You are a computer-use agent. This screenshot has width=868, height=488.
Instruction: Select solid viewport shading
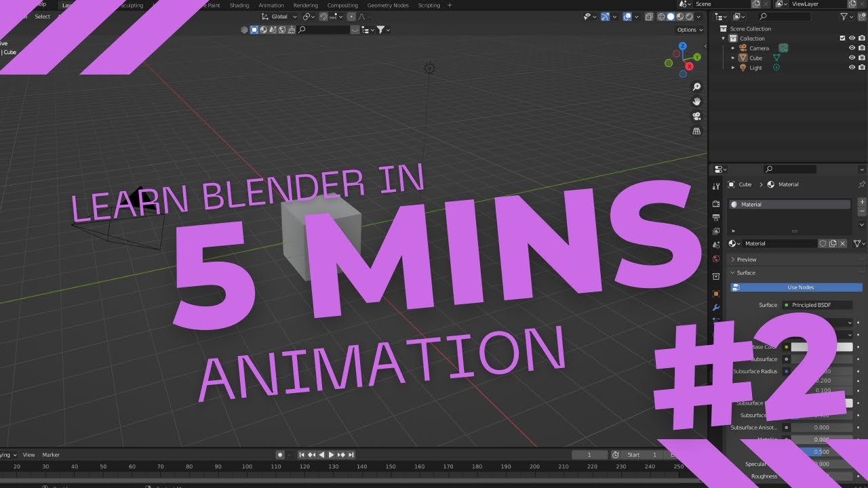671,16
